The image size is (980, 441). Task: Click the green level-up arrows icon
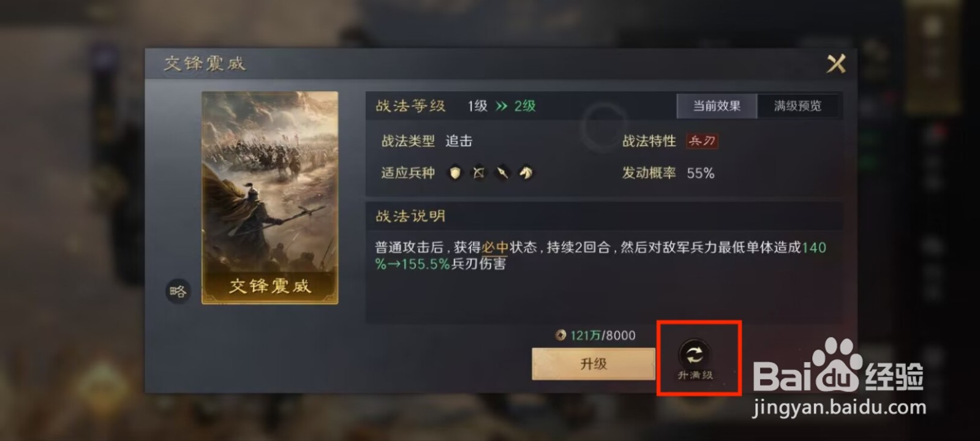[x=502, y=106]
